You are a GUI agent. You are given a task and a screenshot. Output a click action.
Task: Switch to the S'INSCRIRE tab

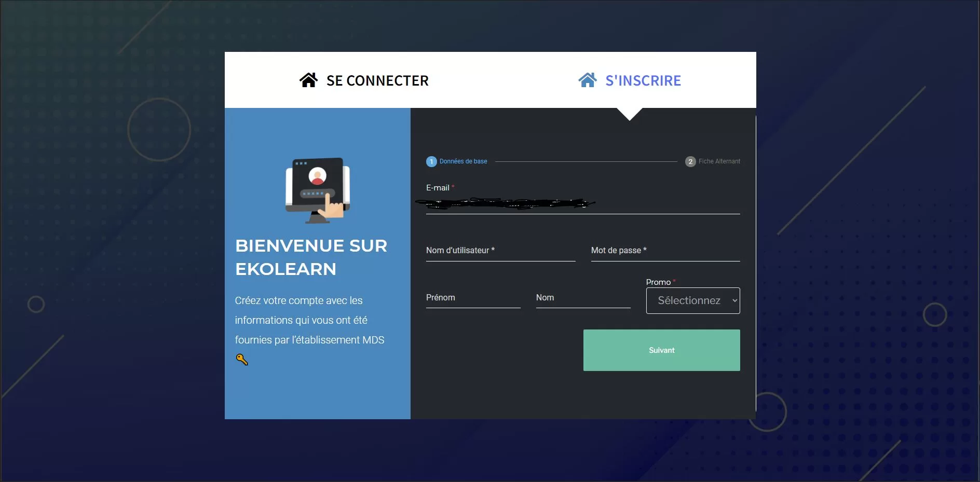pyautogui.click(x=630, y=80)
